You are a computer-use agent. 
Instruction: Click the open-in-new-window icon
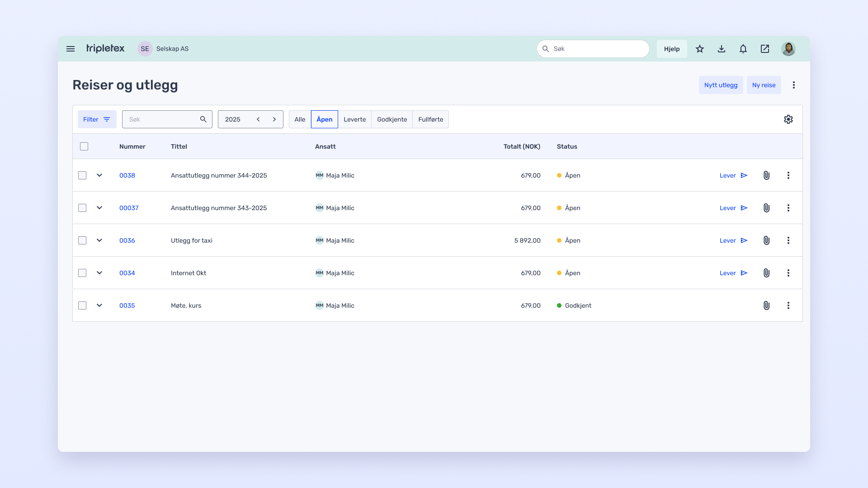point(765,49)
